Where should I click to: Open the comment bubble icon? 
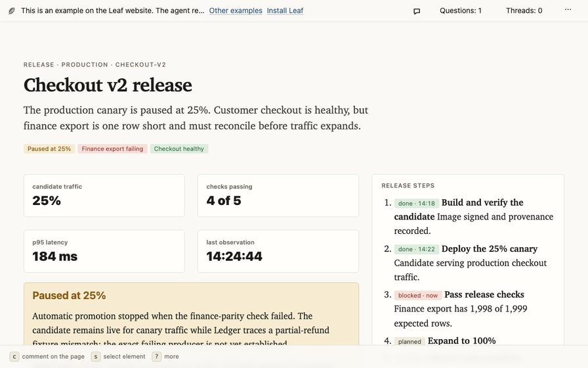[x=417, y=11]
